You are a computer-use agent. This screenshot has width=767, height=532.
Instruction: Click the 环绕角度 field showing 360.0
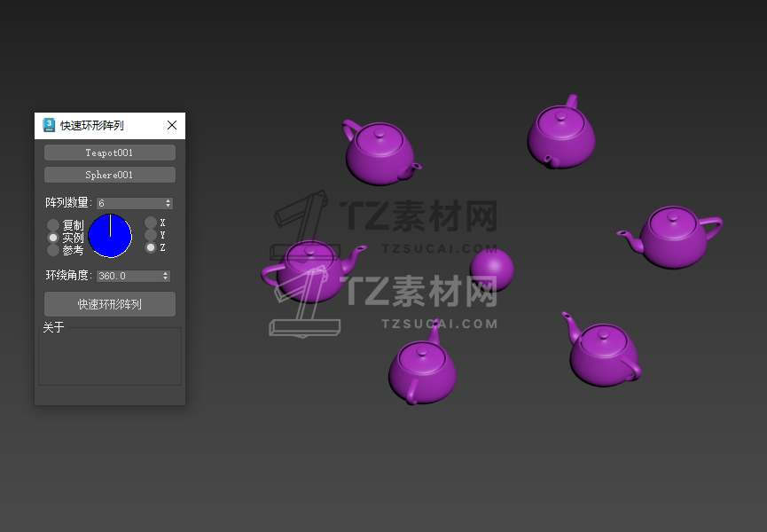point(129,276)
